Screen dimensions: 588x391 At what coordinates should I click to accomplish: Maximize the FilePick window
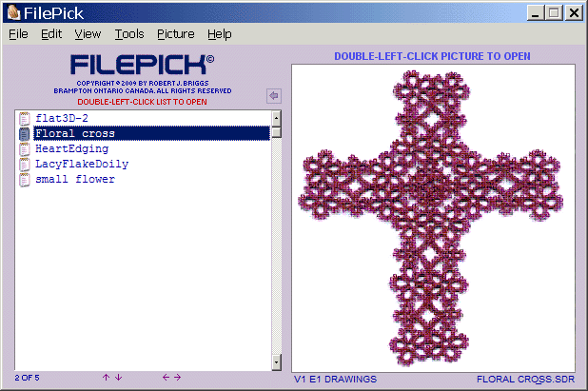click(554, 13)
